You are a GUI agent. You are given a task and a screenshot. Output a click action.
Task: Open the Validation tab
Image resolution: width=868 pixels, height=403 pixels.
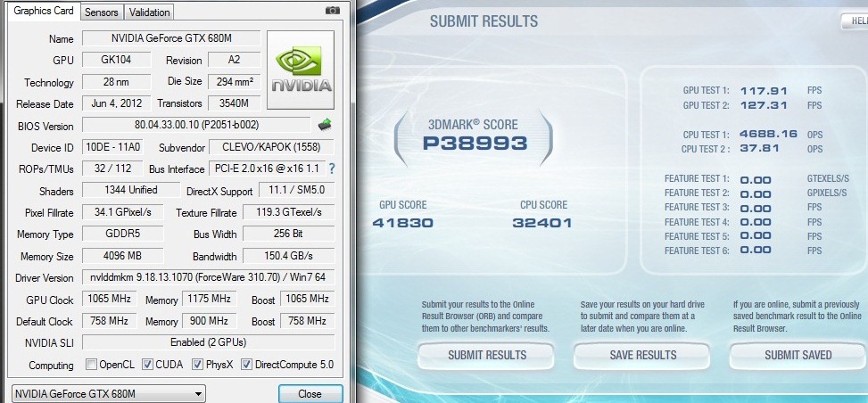click(150, 12)
